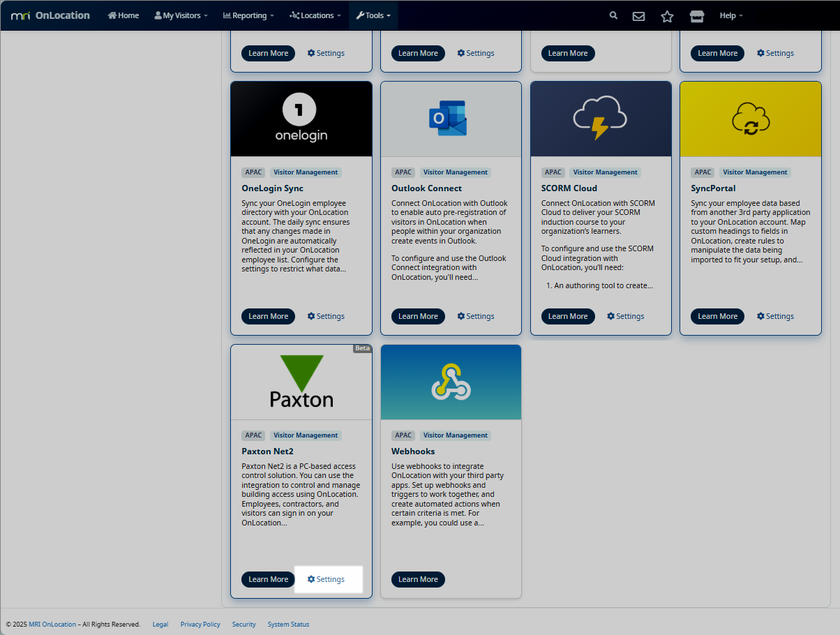The height and width of the screenshot is (635, 840).
Task: Click the SCORM Cloud lightning icon
Action: click(600, 119)
